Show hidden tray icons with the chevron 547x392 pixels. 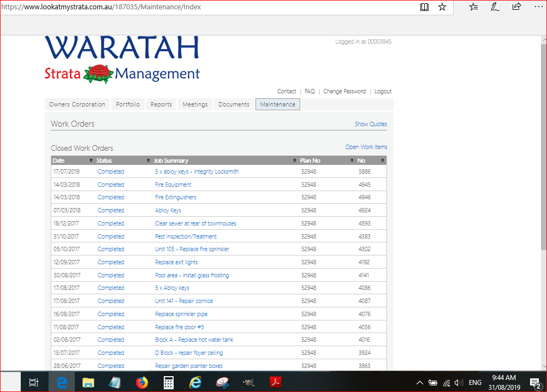click(420, 383)
